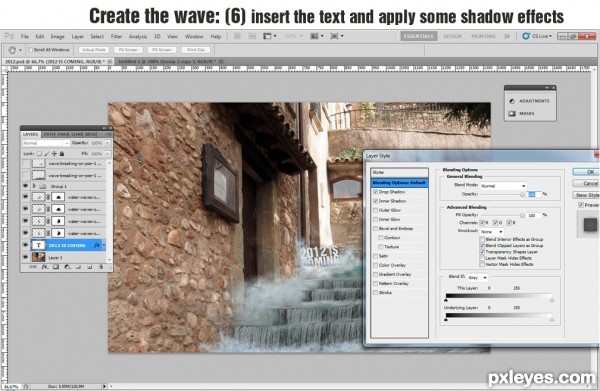Viewport: 600px width, 391px height.
Task: Create new fill or adjustment layer
Action: coord(67,267)
